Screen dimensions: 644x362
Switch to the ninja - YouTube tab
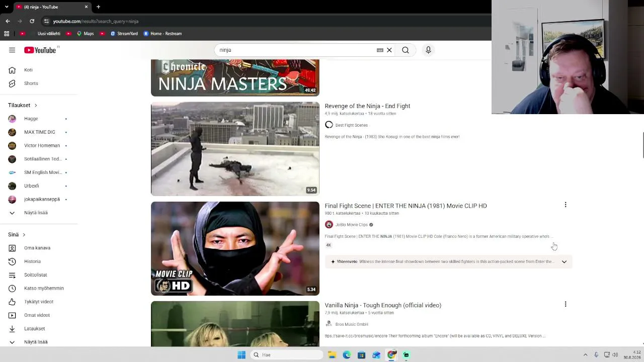pos(51,7)
